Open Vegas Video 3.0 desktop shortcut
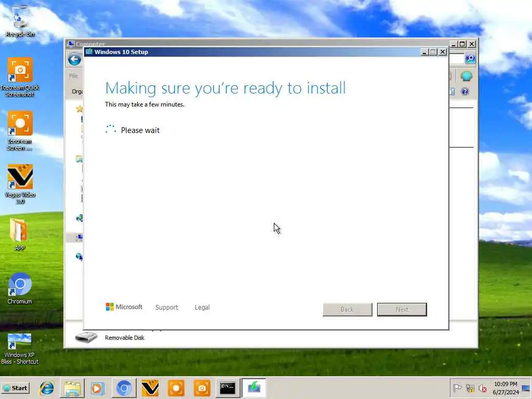 [x=20, y=184]
